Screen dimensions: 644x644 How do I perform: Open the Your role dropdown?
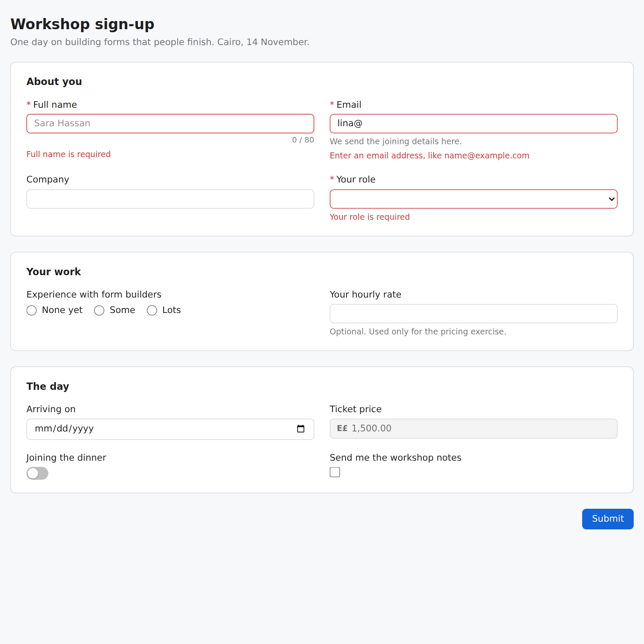pyautogui.click(x=474, y=199)
